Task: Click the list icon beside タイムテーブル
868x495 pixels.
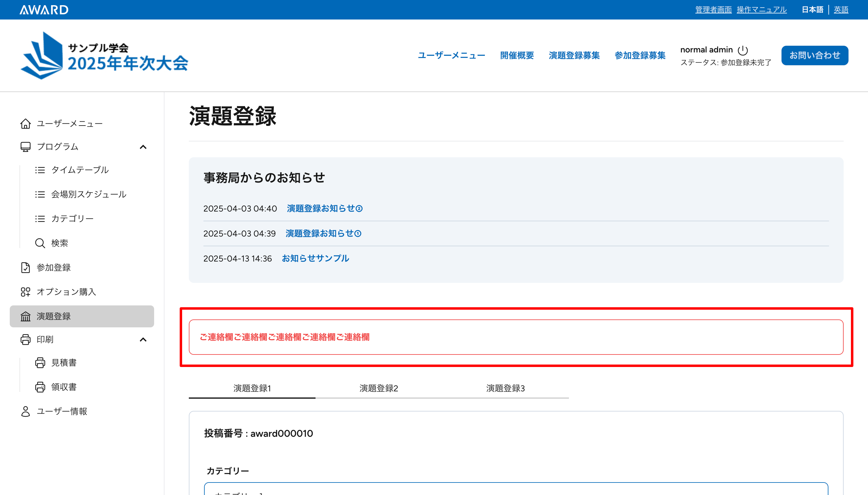Action: (x=40, y=170)
